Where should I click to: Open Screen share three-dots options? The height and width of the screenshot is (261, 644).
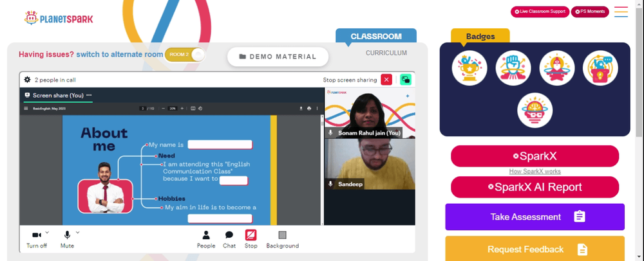coord(89,95)
